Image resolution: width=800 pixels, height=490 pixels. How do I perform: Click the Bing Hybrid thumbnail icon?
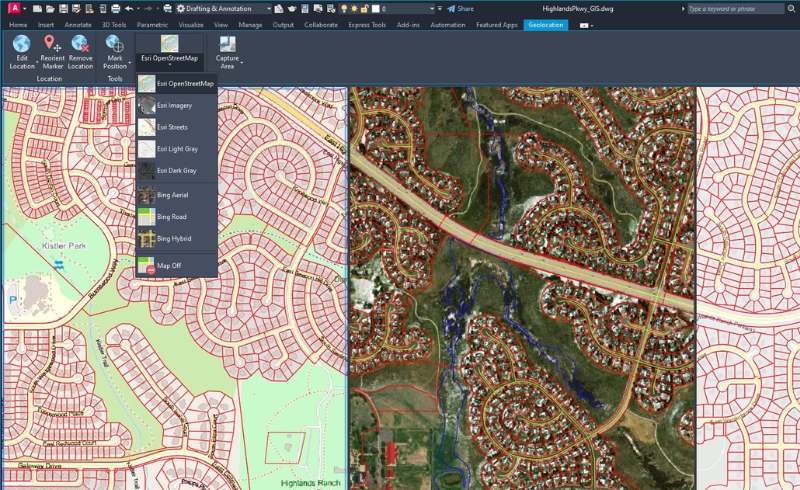(146, 238)
